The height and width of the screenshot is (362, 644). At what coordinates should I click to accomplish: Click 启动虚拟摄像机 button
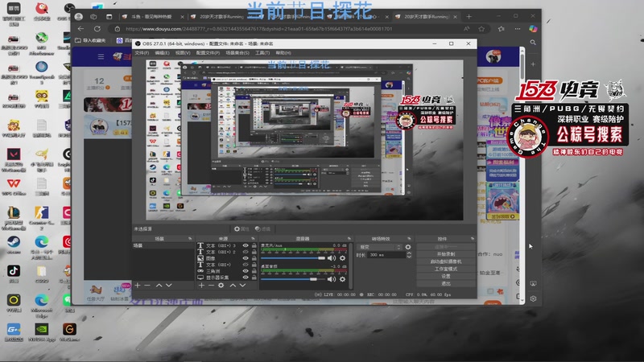point(446,261)
